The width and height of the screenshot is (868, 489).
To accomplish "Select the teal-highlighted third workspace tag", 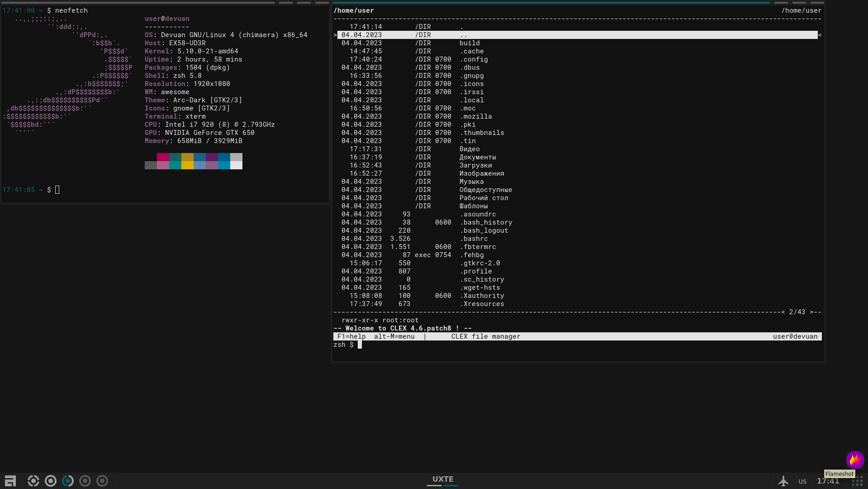I will (68, 481).
